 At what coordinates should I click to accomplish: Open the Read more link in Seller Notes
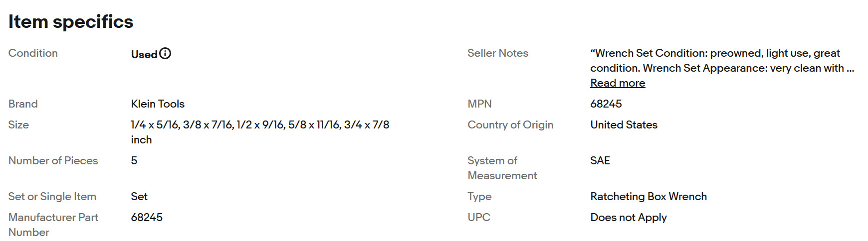618,83
